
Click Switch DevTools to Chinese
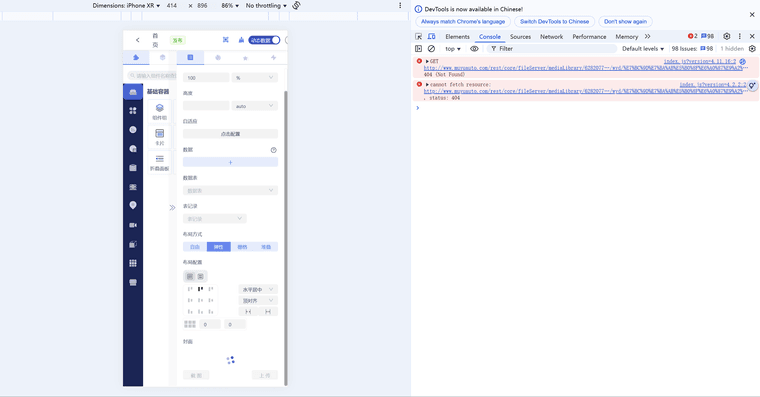554,21
